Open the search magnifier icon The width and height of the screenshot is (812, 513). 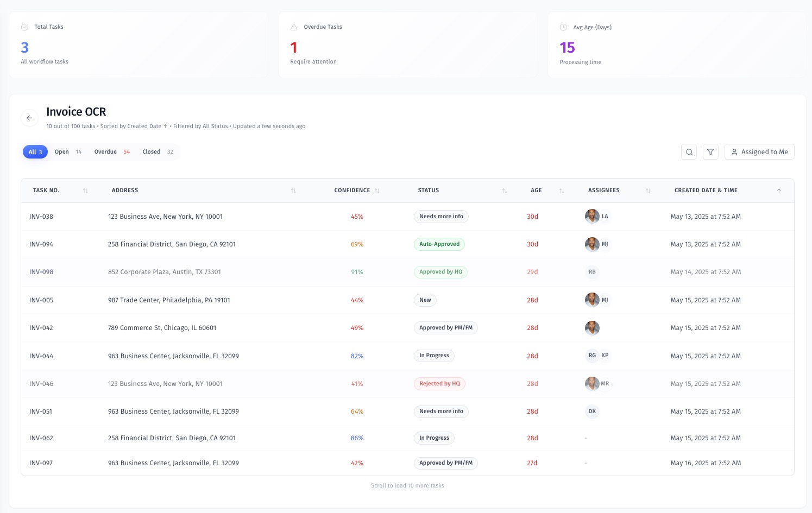click(689, 152)
